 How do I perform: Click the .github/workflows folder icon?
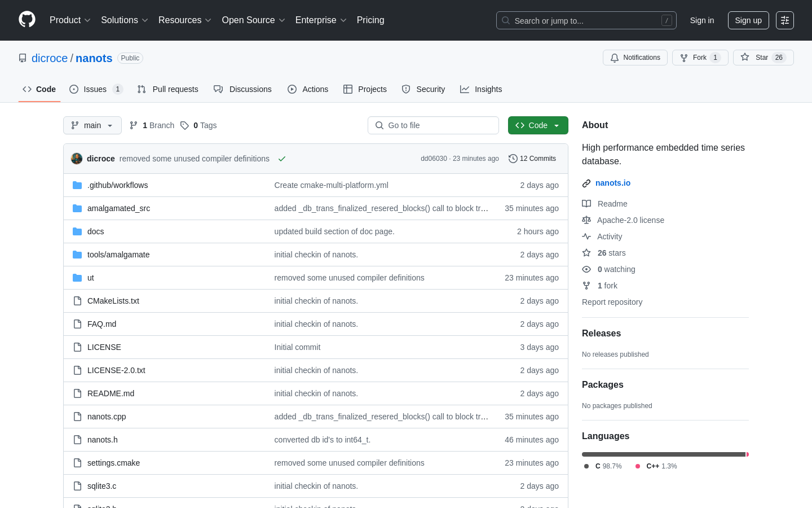point(77,185)
